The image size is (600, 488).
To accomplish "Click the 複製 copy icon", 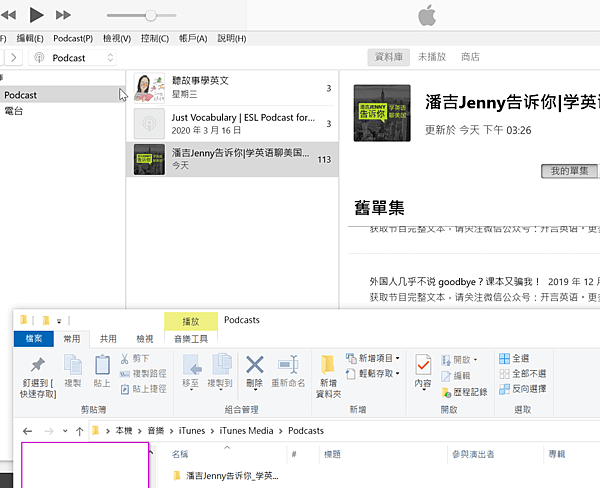I will point(73,364).
